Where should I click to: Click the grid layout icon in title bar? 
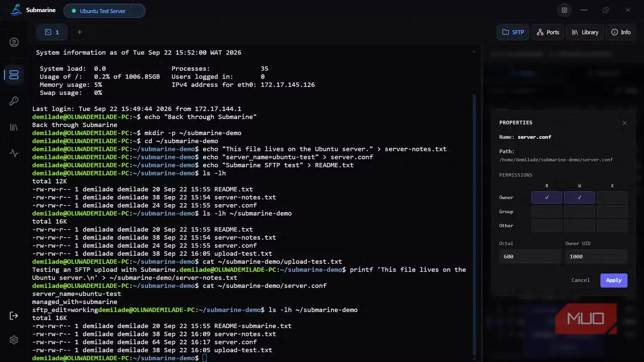[565, 10]
